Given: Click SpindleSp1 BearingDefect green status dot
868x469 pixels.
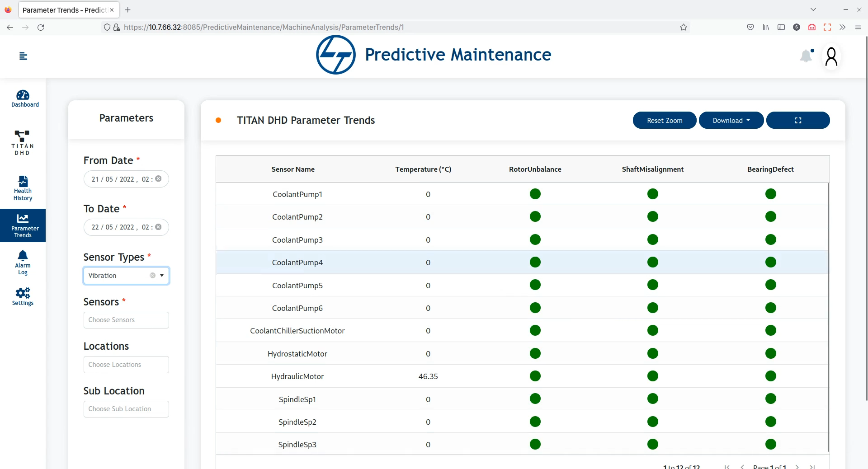Looking at the screenshot, I should pyautogui.click(x=771, y=399).
